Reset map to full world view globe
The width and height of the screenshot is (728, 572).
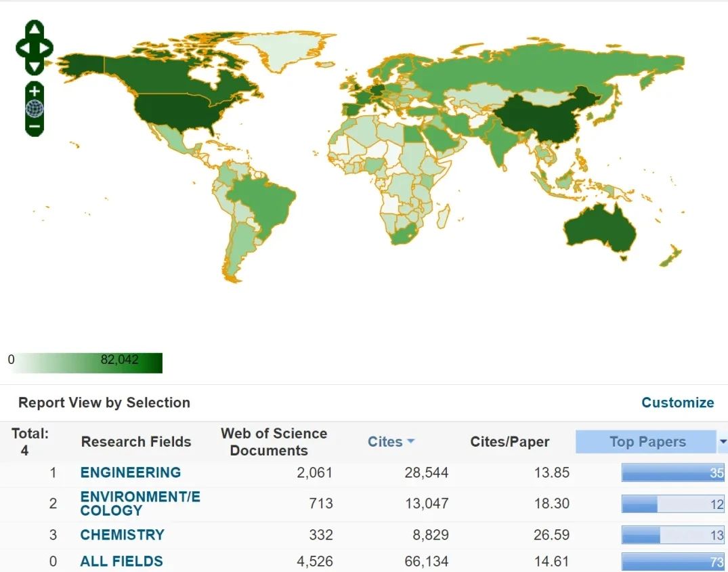coord(35,108)
